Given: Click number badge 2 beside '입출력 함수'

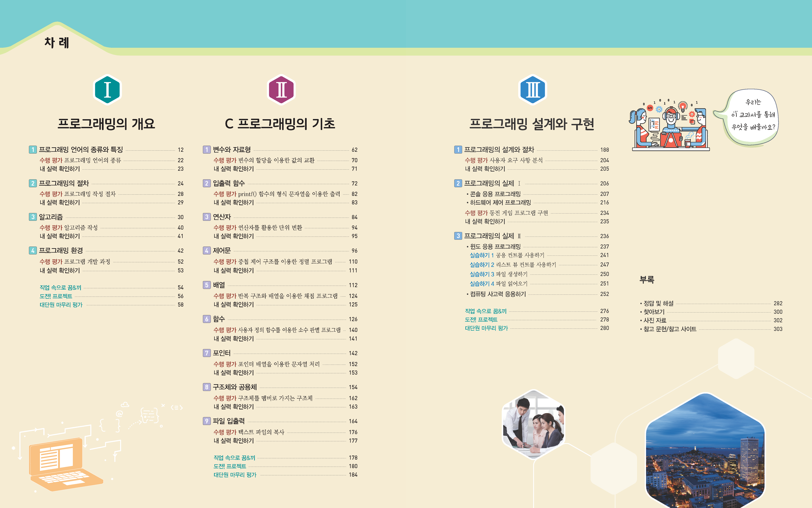Looking at the screenshot, I should click(x=207, y=183).
